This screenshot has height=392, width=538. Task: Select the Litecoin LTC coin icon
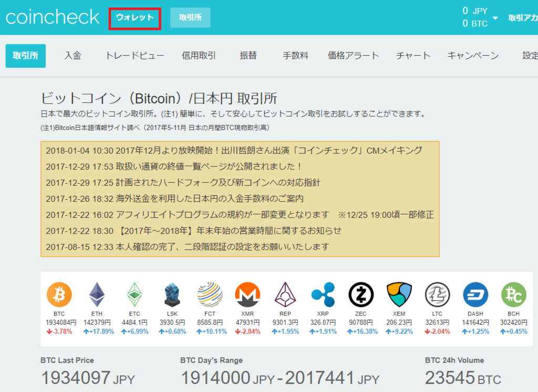click(x=437, y=295)
